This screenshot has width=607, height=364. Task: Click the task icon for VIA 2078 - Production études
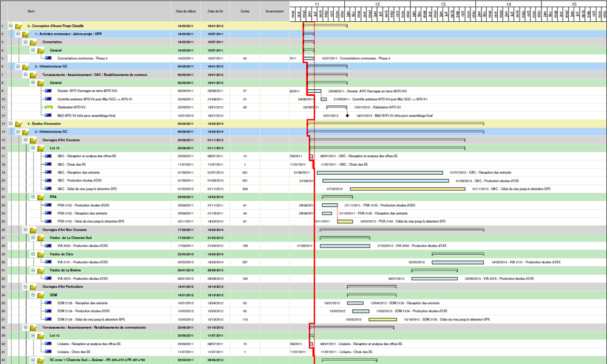(x=49, y=278)
